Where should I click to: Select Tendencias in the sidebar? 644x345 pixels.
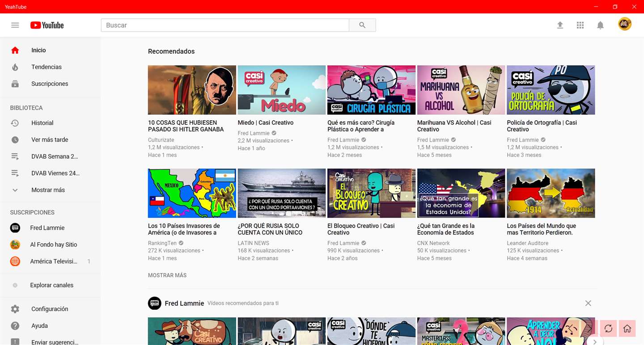50,67
